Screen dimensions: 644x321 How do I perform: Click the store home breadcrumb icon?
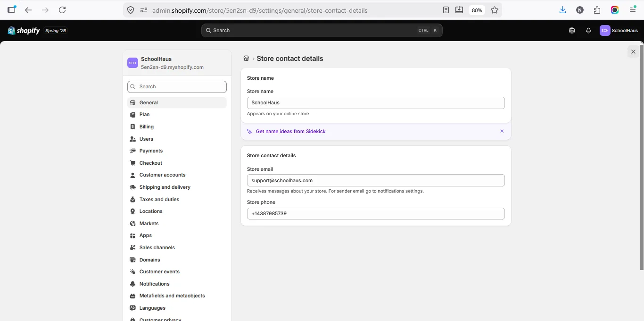coord(246,59)
